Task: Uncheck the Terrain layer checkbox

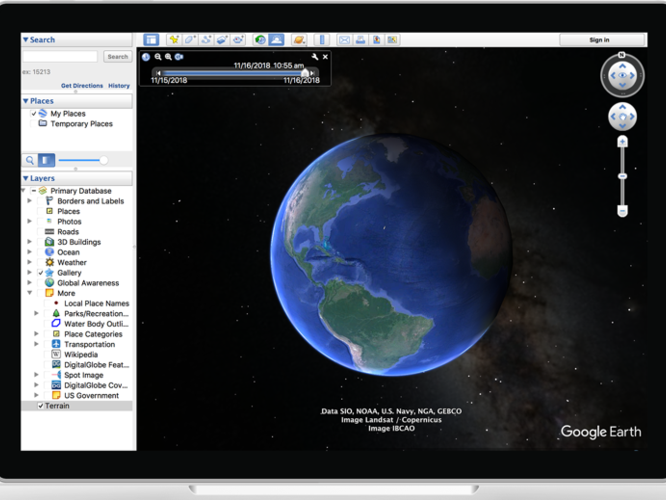Action: pos(41,406)
